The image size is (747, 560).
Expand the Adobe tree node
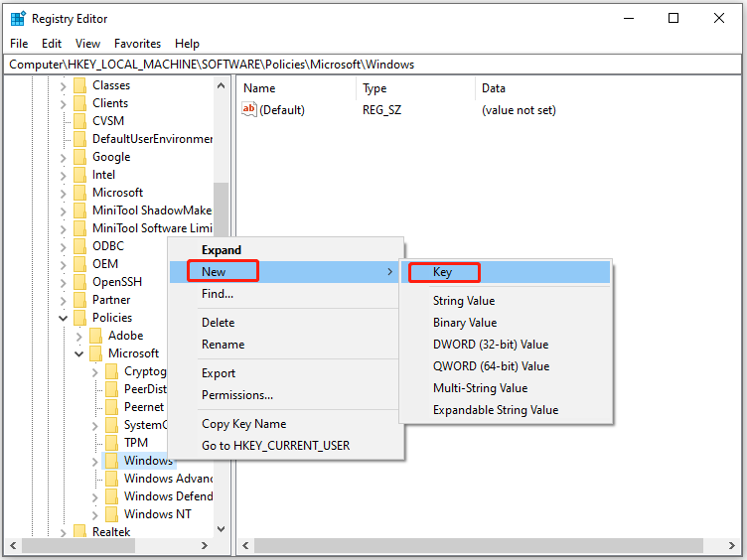coord(79,337)
